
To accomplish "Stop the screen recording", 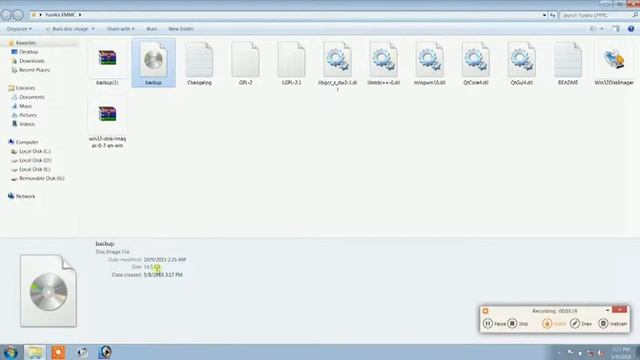I will pos(518,323).
